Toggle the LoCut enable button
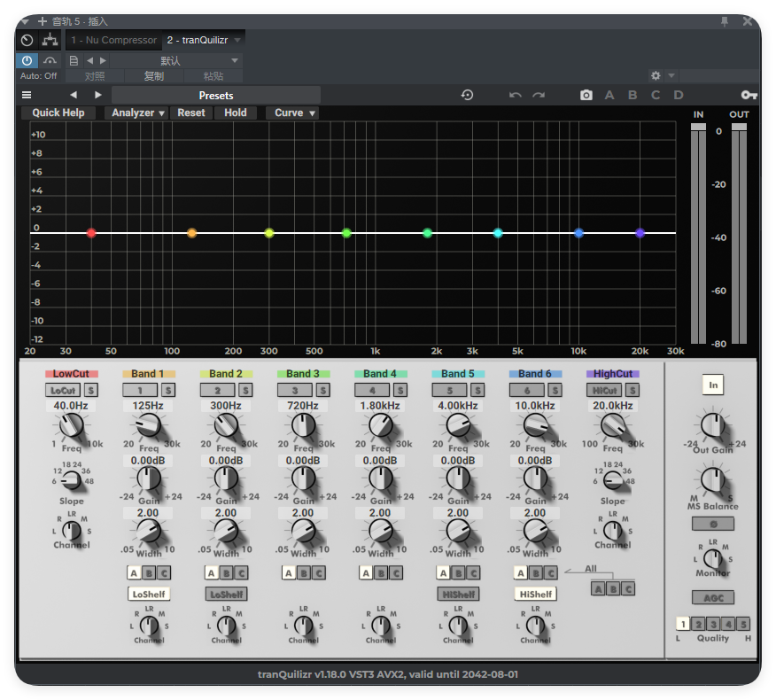This screenshot has width=776, height=700. click(63, 390)
